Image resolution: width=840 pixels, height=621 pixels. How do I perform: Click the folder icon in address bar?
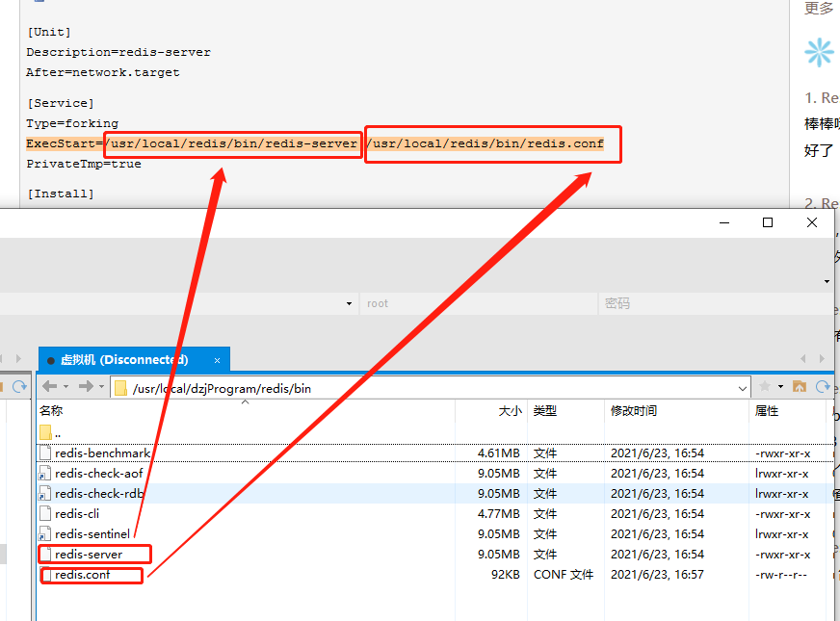[x=121, y=388]
